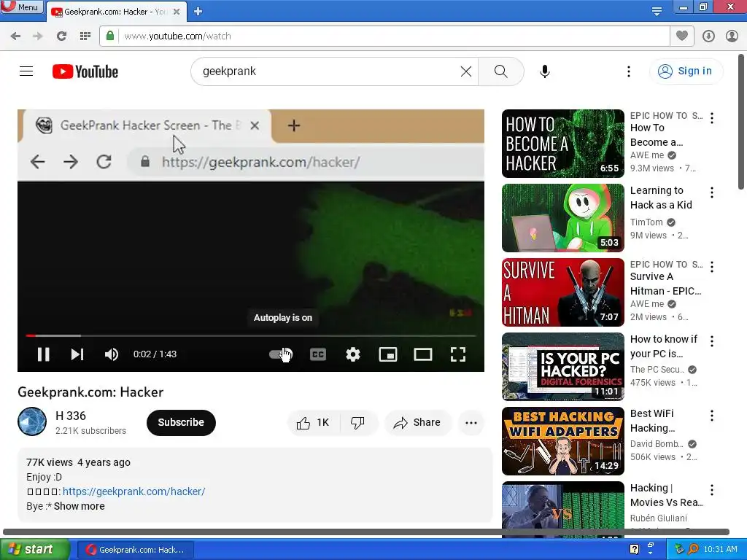Like the video

(312, 422)
